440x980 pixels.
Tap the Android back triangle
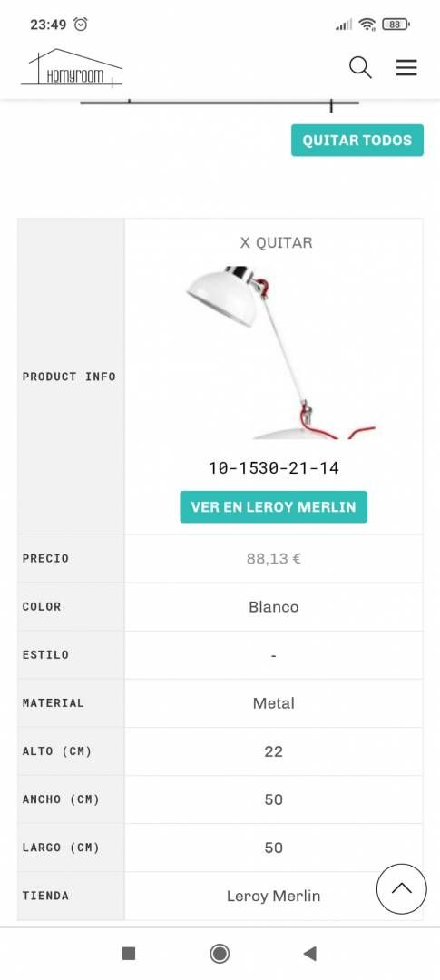309,953
